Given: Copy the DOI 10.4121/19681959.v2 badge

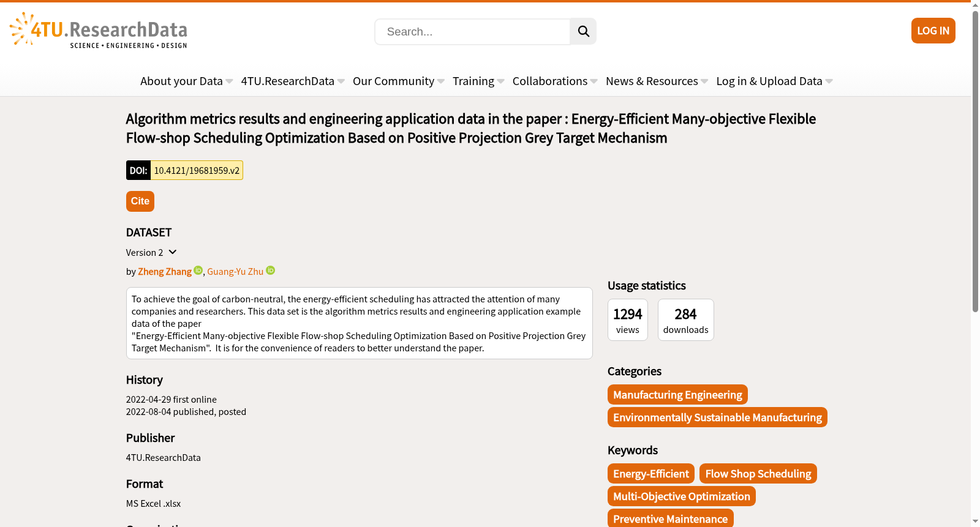Looking at the screenshot, I should tap(184, 170).
